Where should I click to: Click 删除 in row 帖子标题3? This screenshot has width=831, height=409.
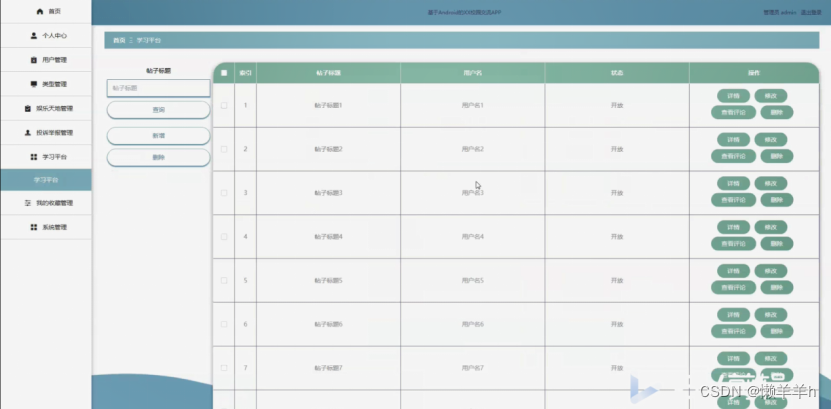pos(776,200)
